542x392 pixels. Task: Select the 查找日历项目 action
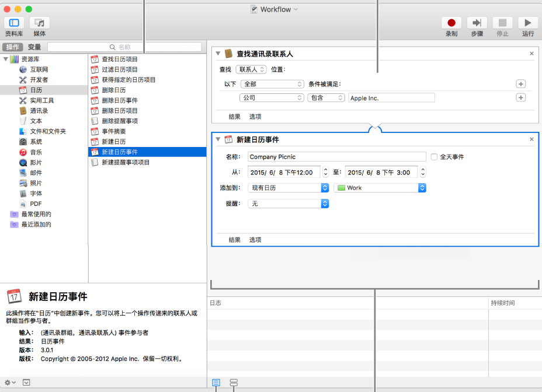coord(120,59)
